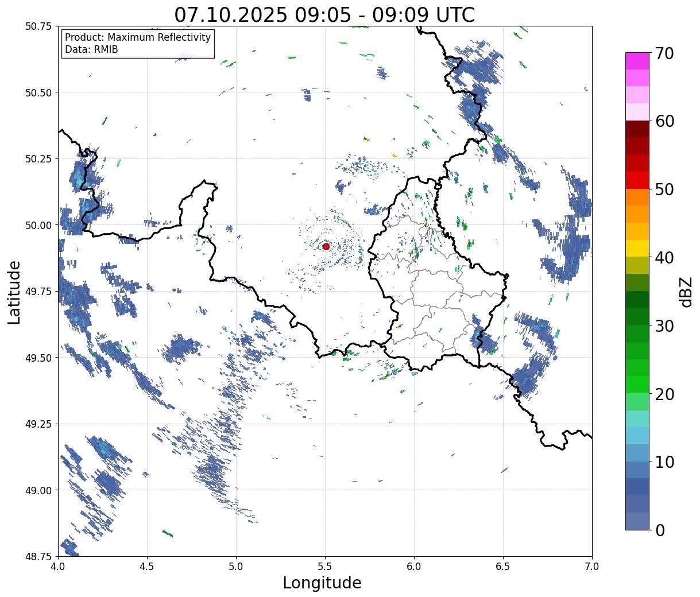The image size is (700, 597).
Task: Click the bright red swatch just above 50 dBZ
Action: [637, 180]
